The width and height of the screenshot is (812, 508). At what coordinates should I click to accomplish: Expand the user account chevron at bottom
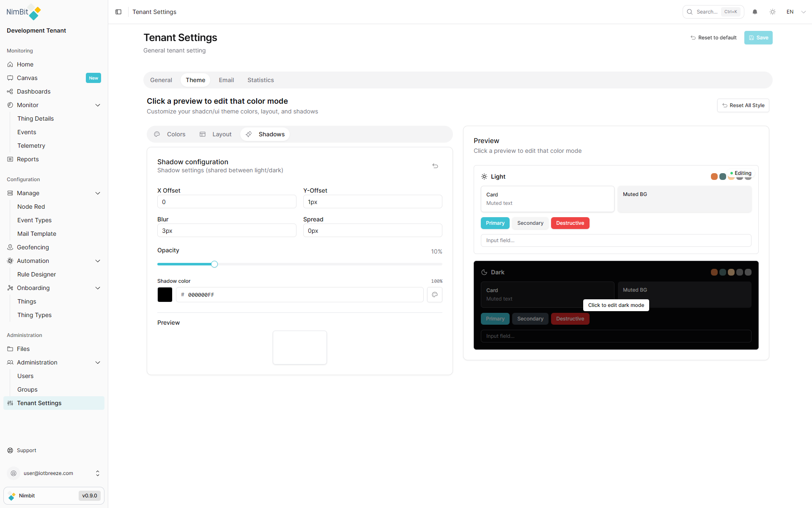click(x=98, y=473)
